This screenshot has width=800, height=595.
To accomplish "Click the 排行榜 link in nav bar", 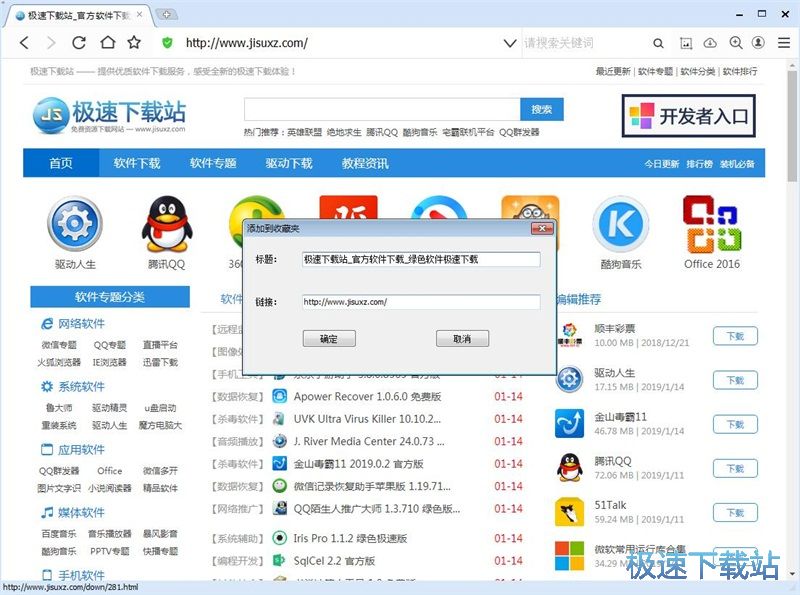I will point(699,164).
